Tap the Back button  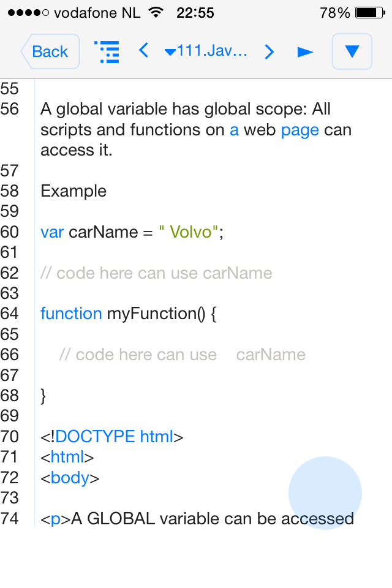click(50, 51)
